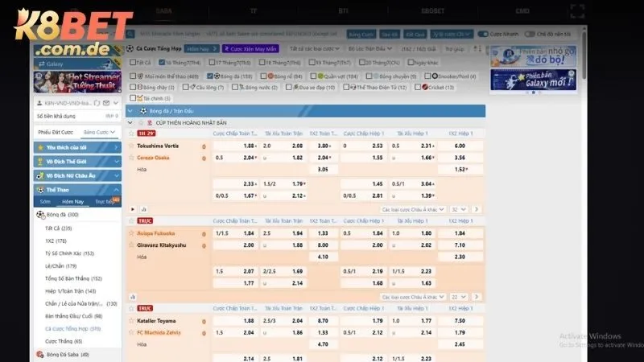Click the Cược Xiên May Mắn button
Screen dimensions: 644x362
click(250, 49)
